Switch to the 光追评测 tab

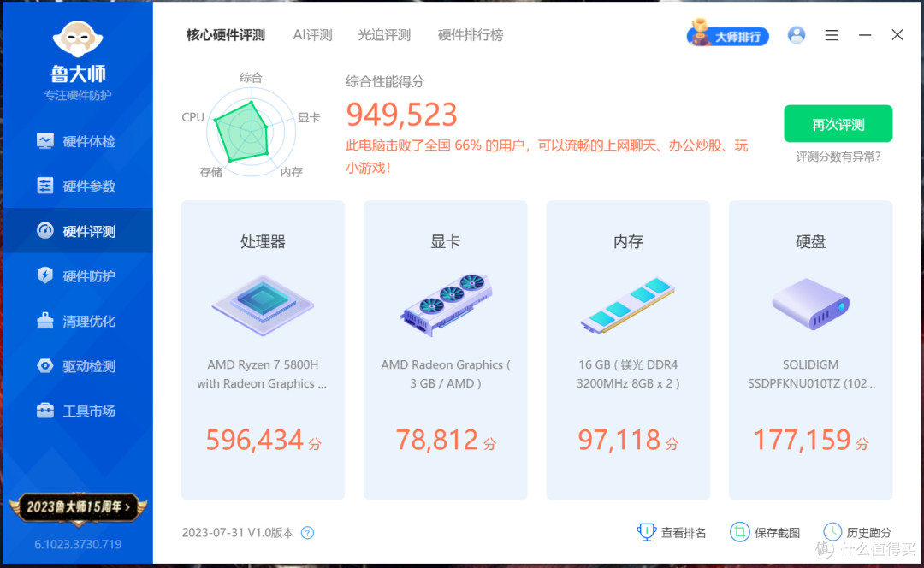coord(384,35)
